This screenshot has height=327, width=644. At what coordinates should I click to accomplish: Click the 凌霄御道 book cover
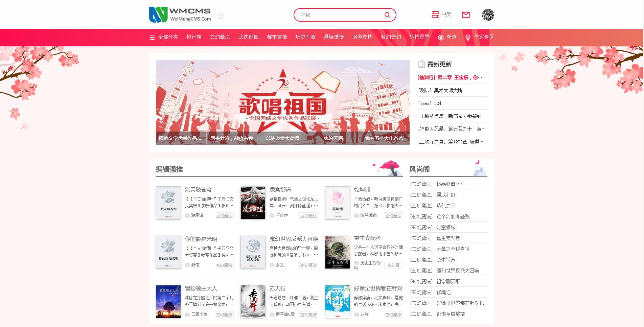coord(253,203)
